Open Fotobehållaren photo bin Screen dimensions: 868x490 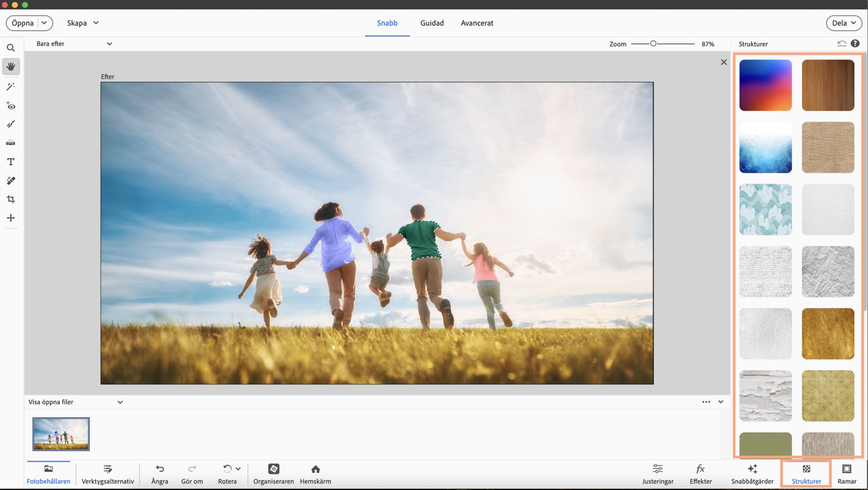pyautogui.click(x=48, y=474)
